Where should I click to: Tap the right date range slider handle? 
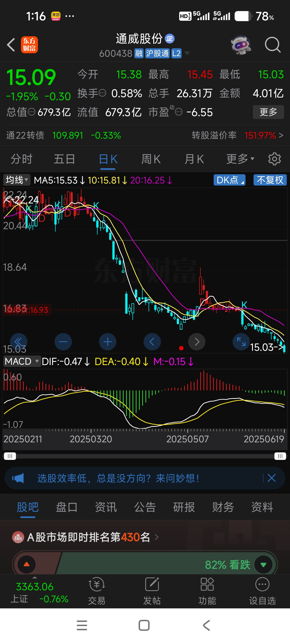(x=280, y=456)
